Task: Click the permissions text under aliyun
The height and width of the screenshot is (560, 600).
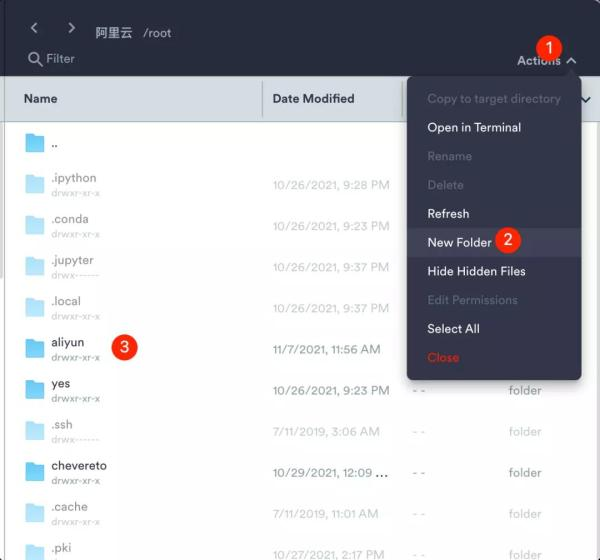Action: click(75, 357)
